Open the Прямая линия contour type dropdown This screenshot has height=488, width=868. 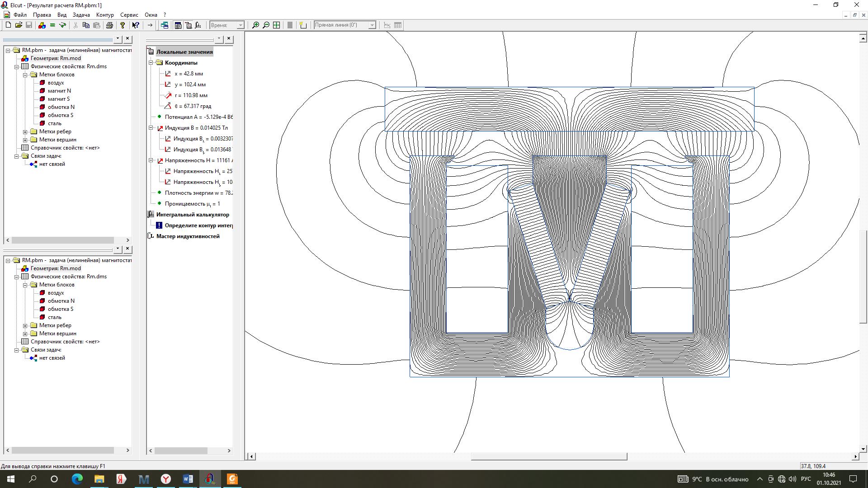(x=372, y=25)
